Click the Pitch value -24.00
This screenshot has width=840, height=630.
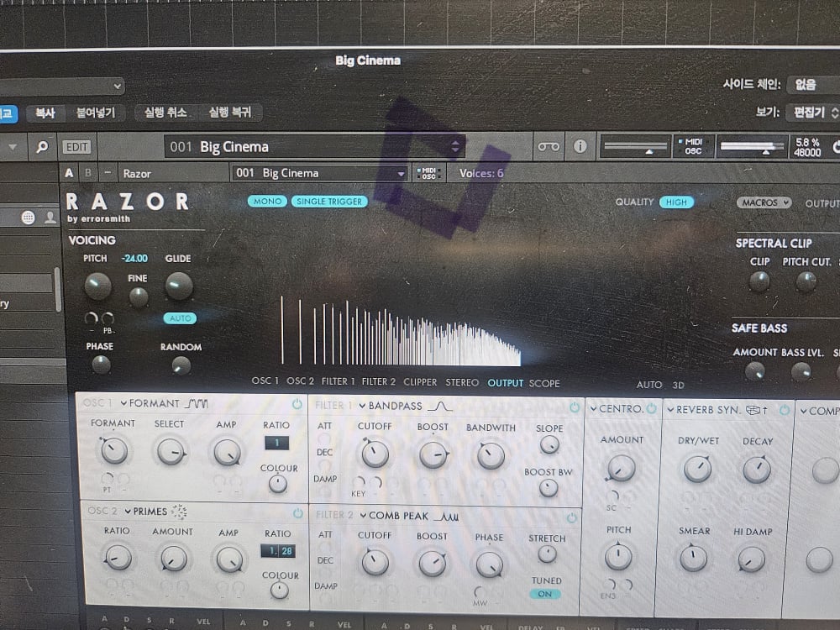(134, 258)
